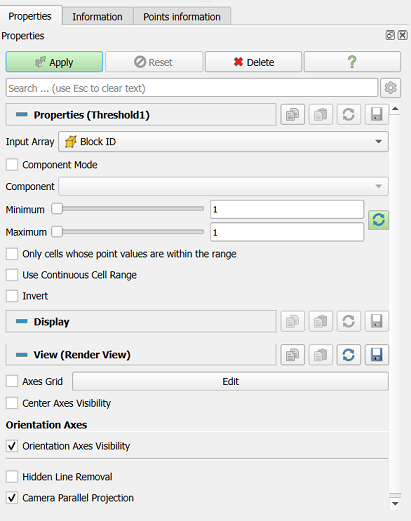This screenshot has height=521, width=411.
Task: Enable Use Continuous Cell Range
Action: [x=12, y=275]
